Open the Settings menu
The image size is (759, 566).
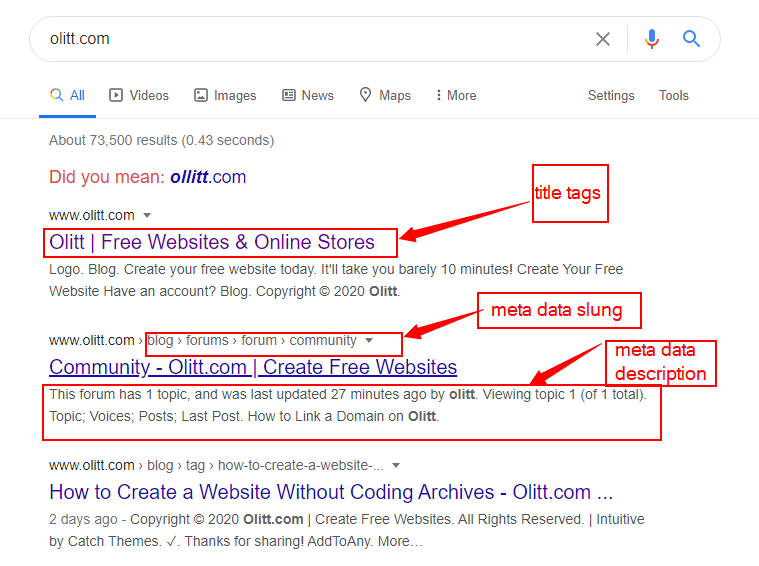click(x=611, y=96)
